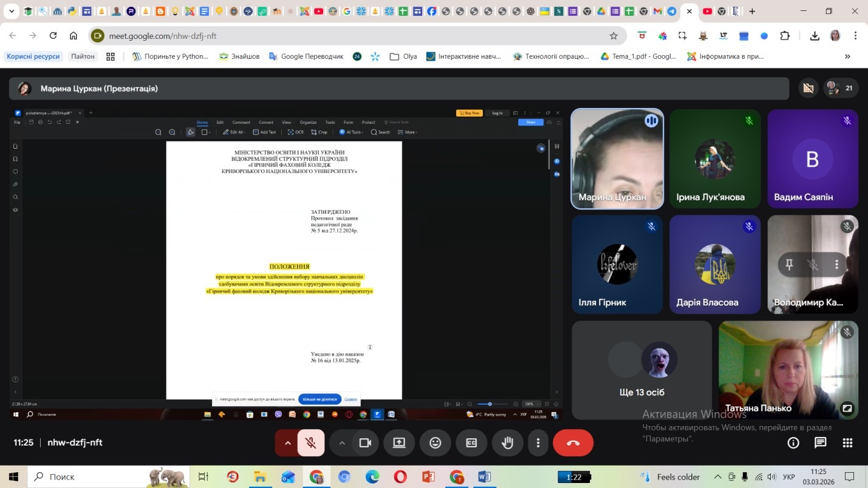Open the Google Переводчик bookmark
The image size is (868, 488).
(306, 56)
